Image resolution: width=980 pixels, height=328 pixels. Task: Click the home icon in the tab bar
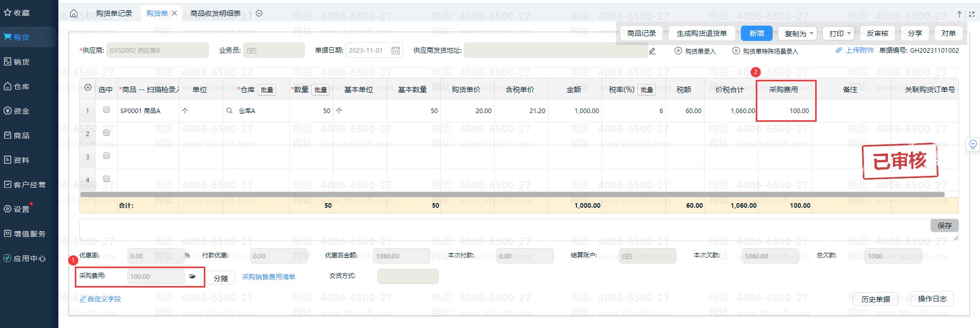coord(74,13)
